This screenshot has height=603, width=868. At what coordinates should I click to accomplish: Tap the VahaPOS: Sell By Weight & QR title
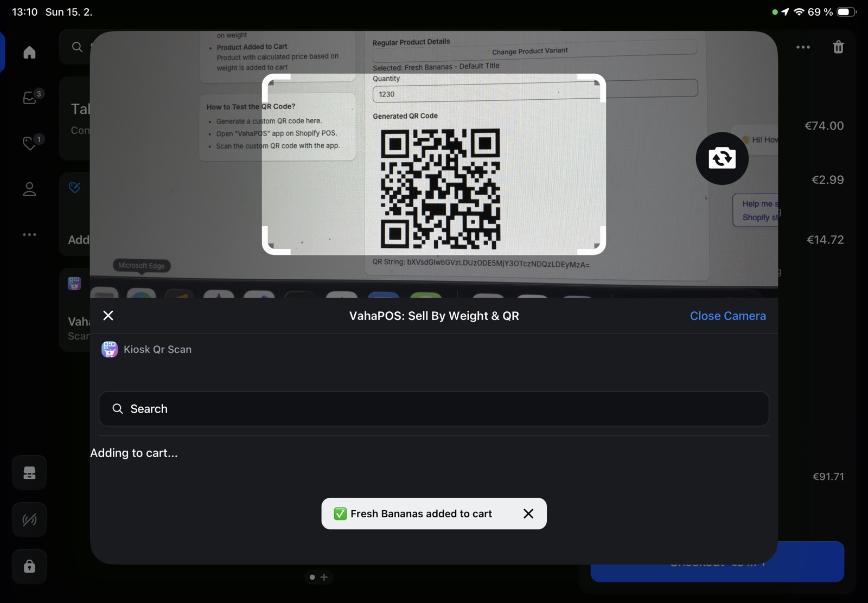click(x=434, y=316)
